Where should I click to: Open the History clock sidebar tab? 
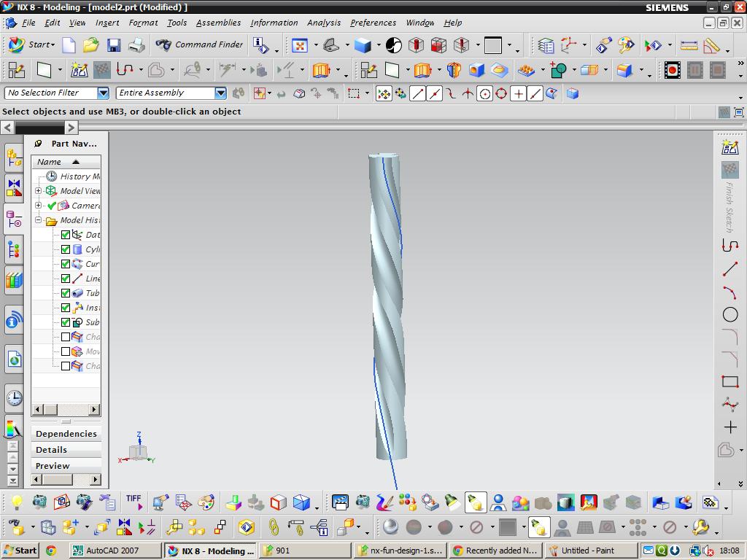point(14,398)
